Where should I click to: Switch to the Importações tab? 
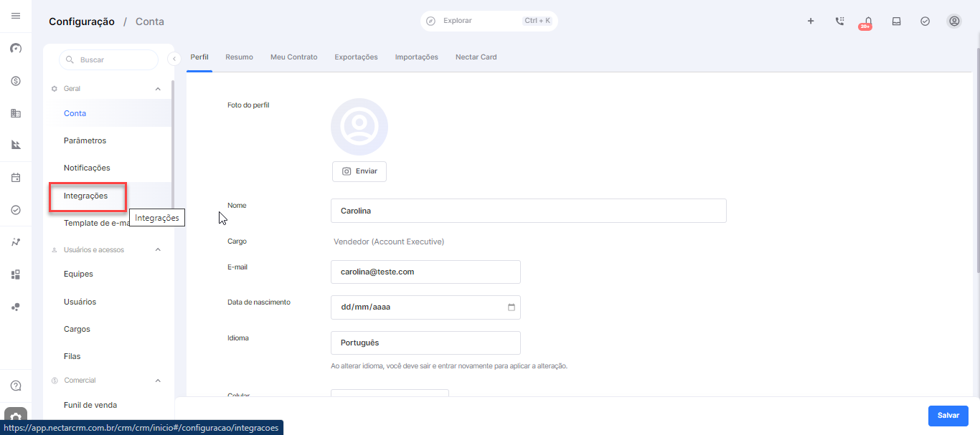tap(416, 57)
